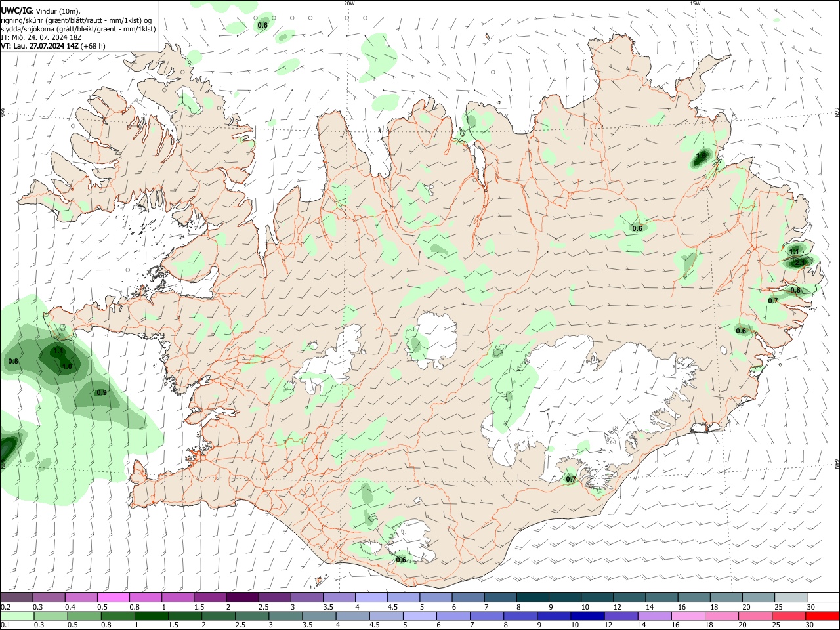Screen dimensions: 840x630
Task: Select the light pink 16 swatch in lower legend
Action: 688,616
